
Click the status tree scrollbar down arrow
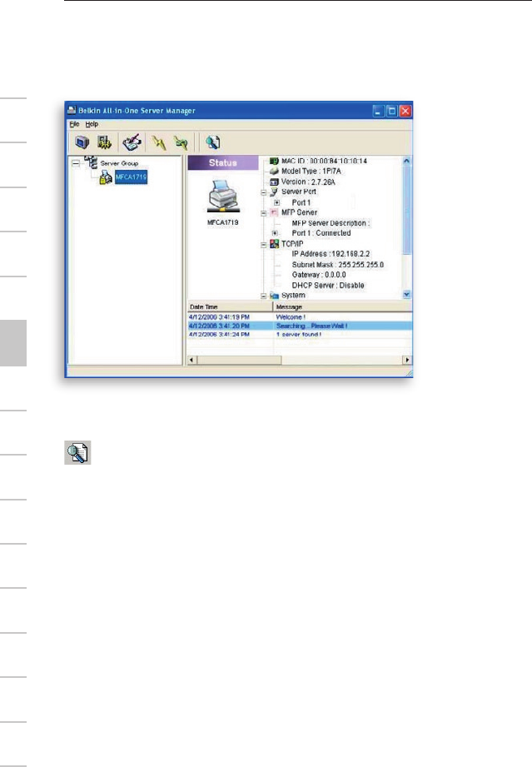(x=406, y=295)
